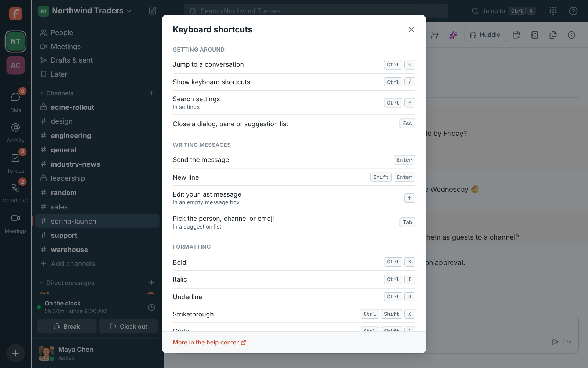The height and width of the screenshot is (368, 588).
Task: Open channel info icon
Action: click(x=571, y=35)
